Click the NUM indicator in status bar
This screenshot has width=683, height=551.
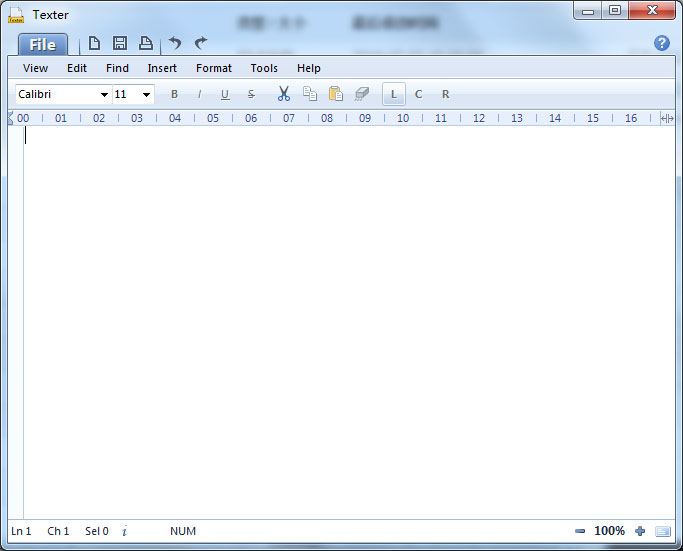point(183,531)
